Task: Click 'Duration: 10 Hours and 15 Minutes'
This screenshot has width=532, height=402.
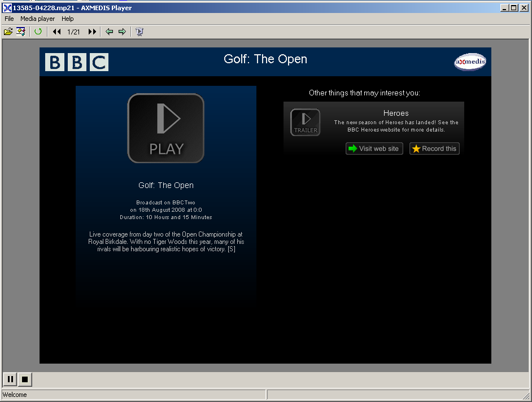Action: [x=166, y=217]
